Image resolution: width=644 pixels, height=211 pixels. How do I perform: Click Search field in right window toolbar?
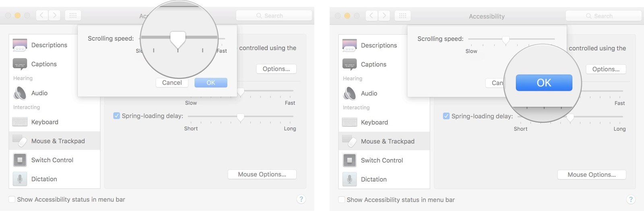pyautogui.click(x=603, y=16)
